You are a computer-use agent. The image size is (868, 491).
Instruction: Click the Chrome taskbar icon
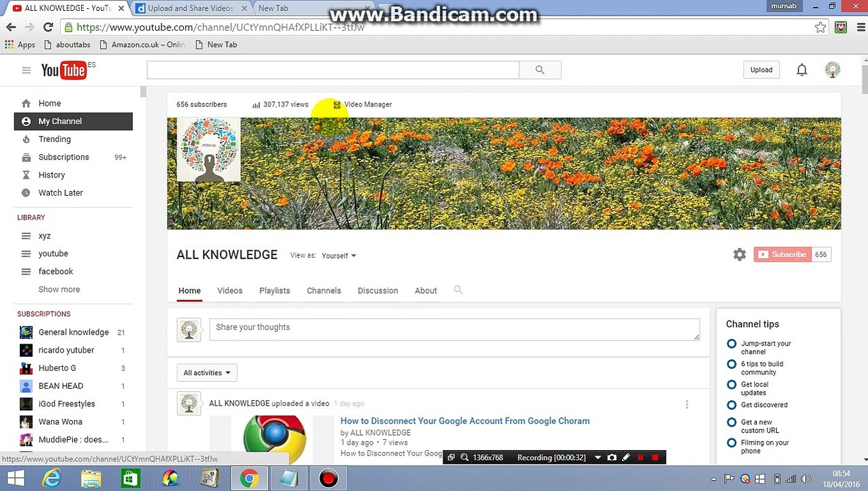coord(249,479)
